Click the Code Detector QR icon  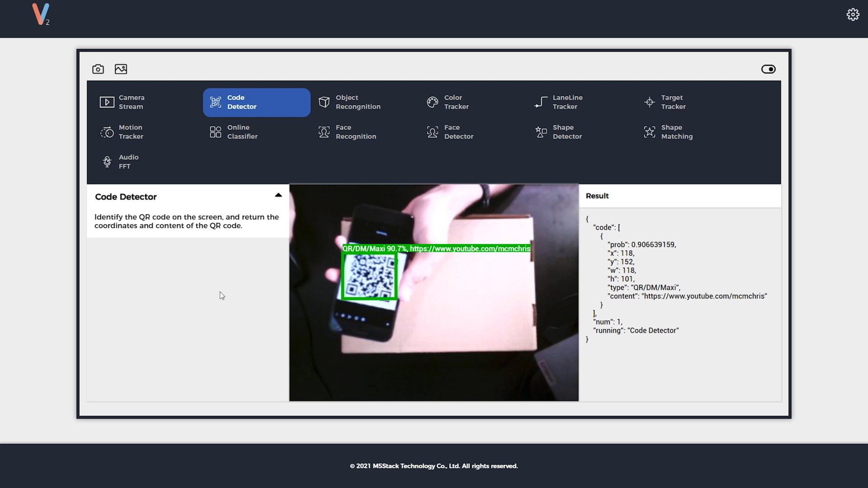click(216, 102)
